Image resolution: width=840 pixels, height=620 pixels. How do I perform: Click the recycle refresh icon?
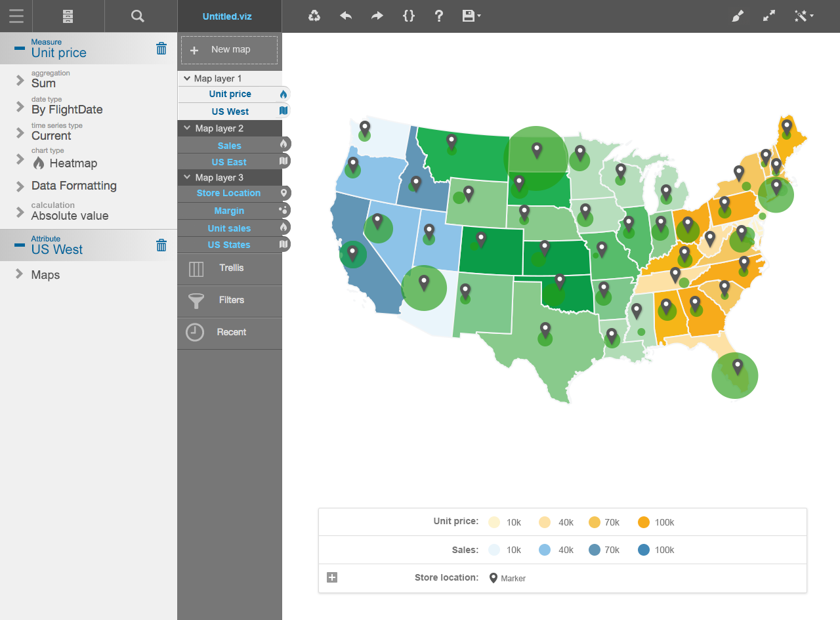click(314, 16)
